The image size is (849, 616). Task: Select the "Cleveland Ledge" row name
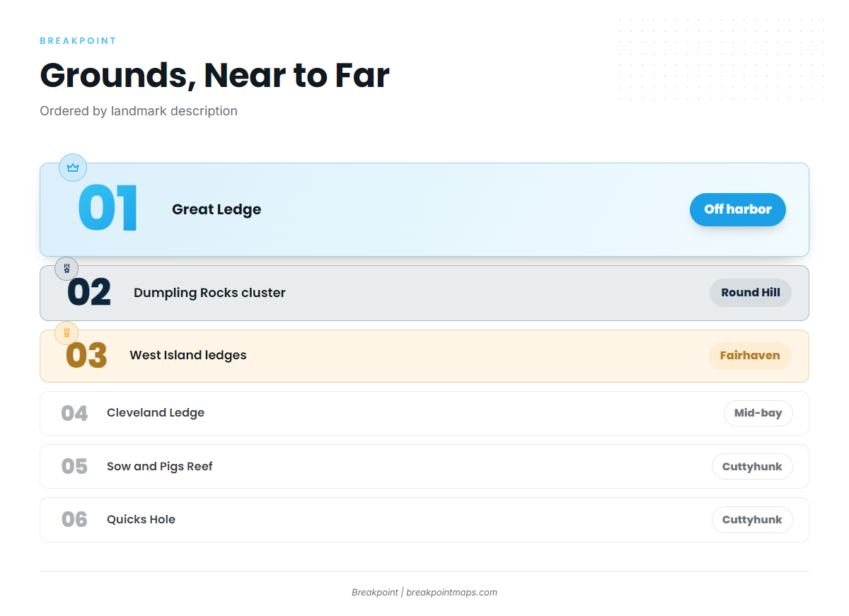click(156, 413)
